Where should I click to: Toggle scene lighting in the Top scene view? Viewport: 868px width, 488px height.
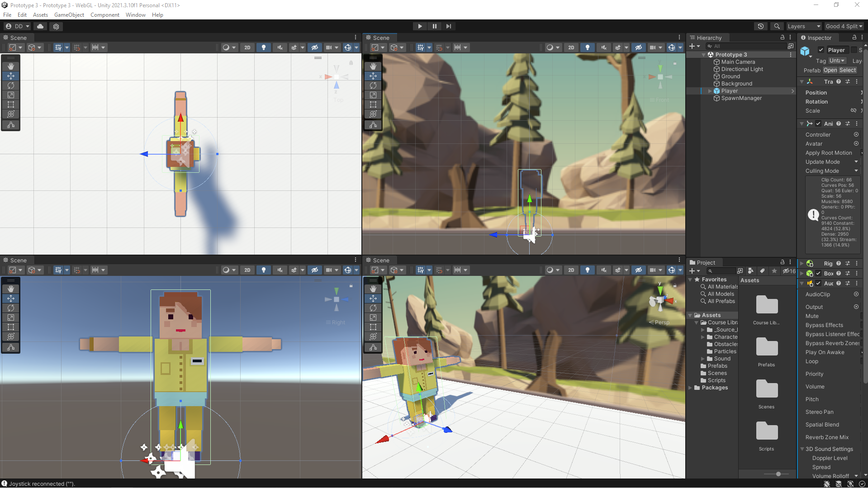click(264, 47)
